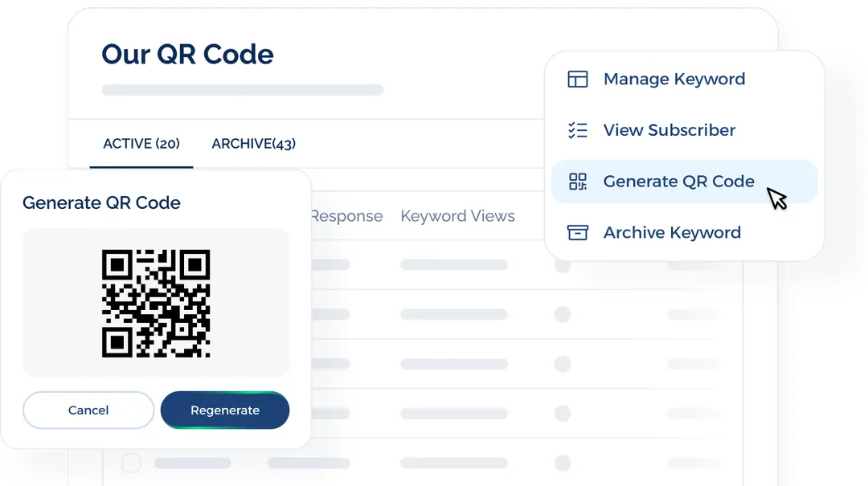Click the Archive Keyword archive-box icon
This screenshot has height=486, width=868.
pos(577,232)
